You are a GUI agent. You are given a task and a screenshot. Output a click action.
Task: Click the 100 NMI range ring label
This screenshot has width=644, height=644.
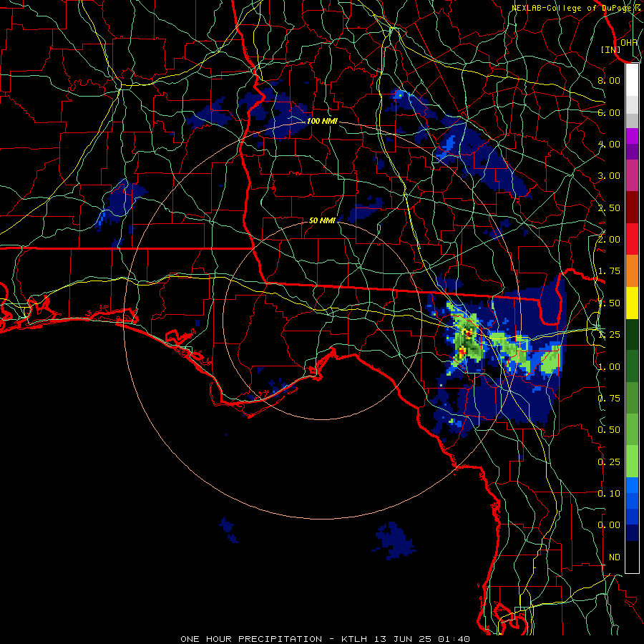click(322, 121)
